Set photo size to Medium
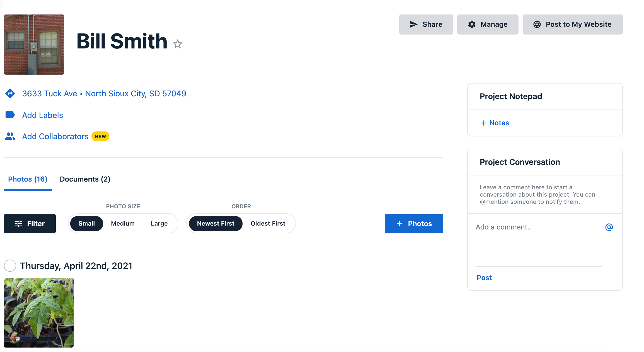Image resolution: width=644 pixels, height=352 pixels. (x=123, y=224)
